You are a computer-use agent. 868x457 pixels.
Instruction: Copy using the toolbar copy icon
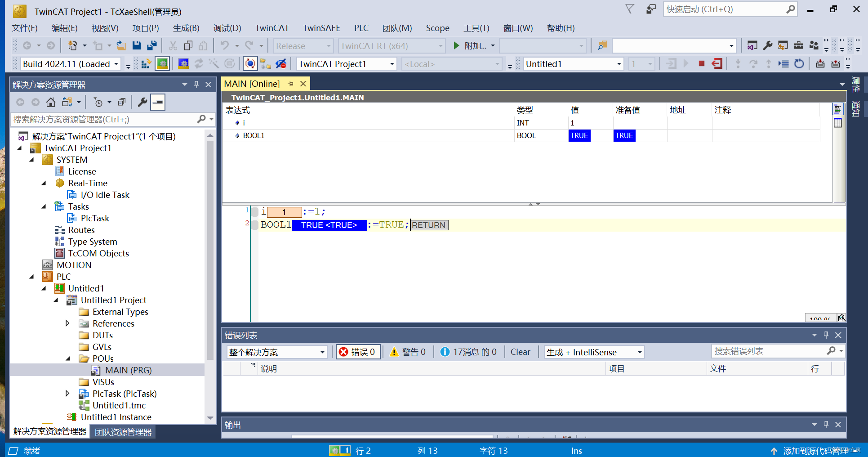coord(188,45)
